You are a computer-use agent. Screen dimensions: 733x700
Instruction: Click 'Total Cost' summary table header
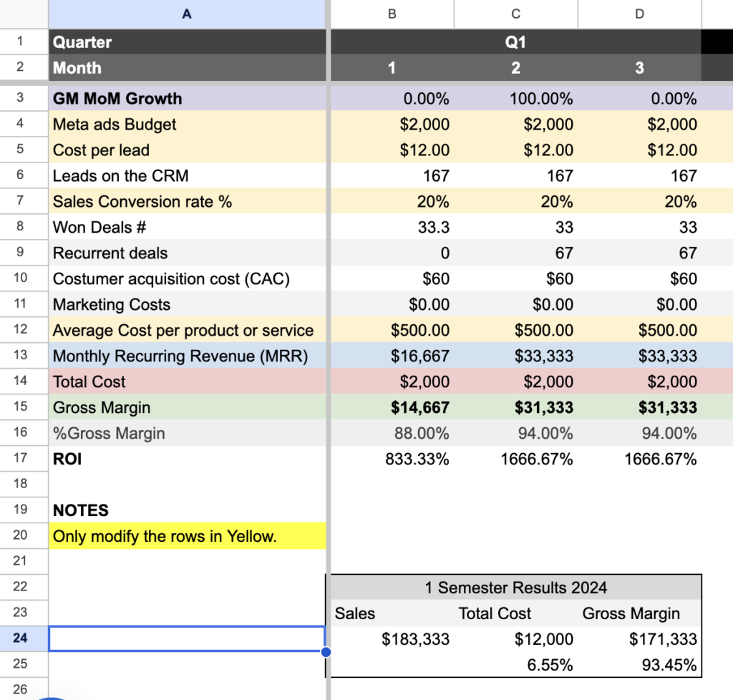click(515, 613)
